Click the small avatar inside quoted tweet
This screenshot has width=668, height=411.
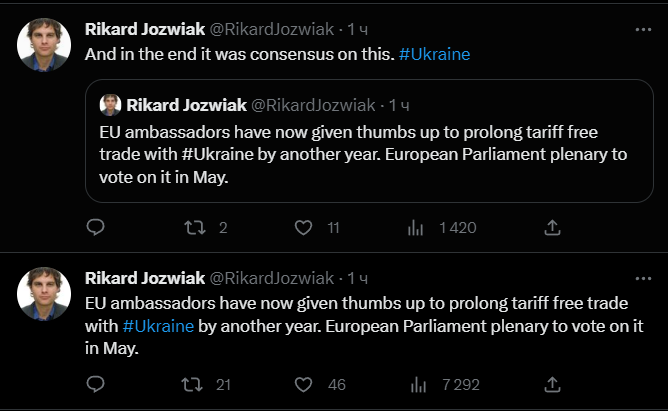pos(111,105)
